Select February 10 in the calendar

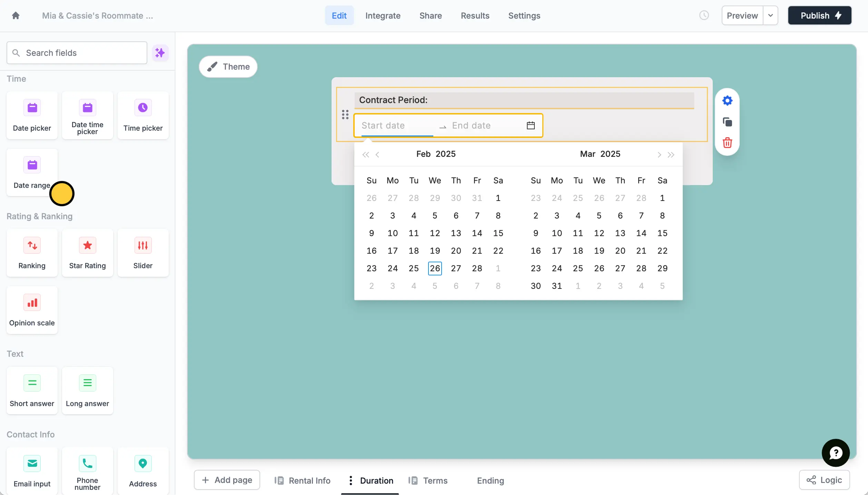(393, 233)
